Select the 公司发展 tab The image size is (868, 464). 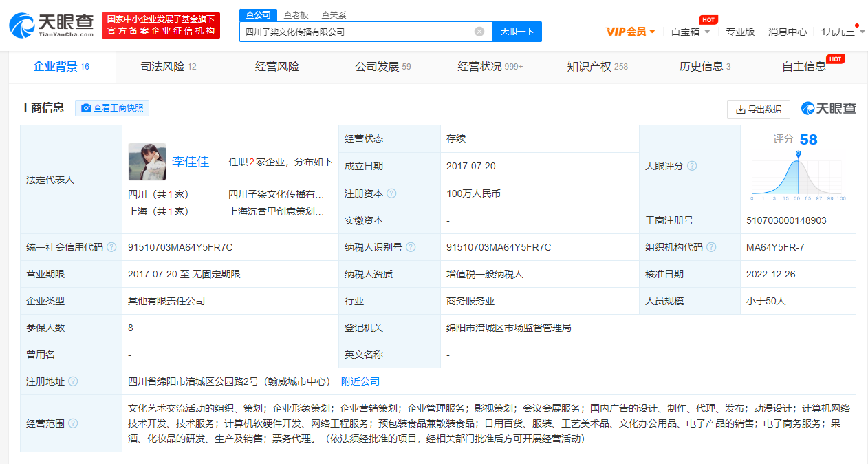point(383,66)
